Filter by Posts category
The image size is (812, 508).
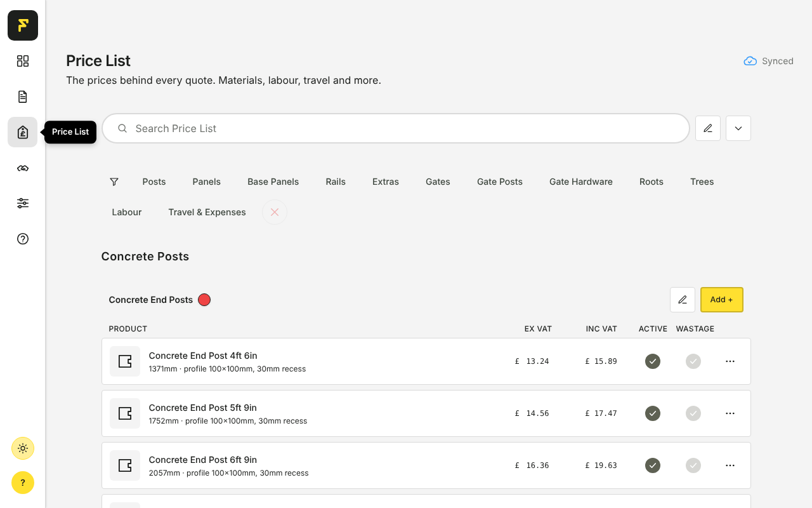pos(154,182)
